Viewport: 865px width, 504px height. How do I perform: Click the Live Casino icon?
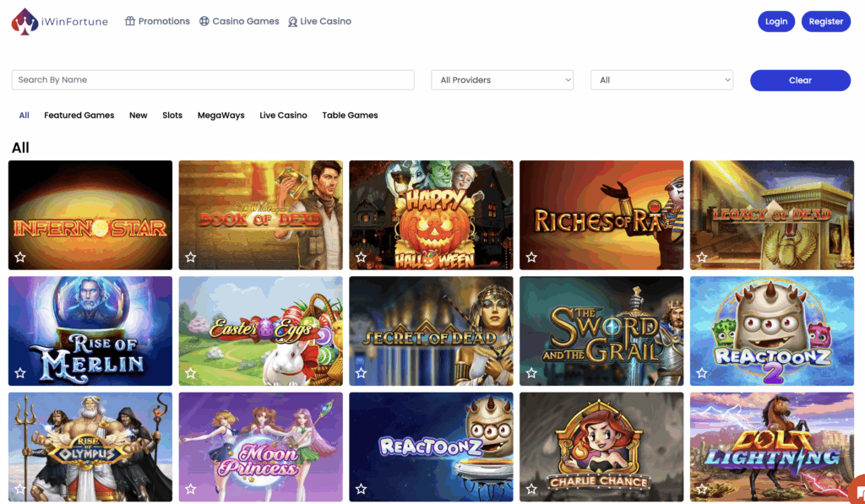292,21
